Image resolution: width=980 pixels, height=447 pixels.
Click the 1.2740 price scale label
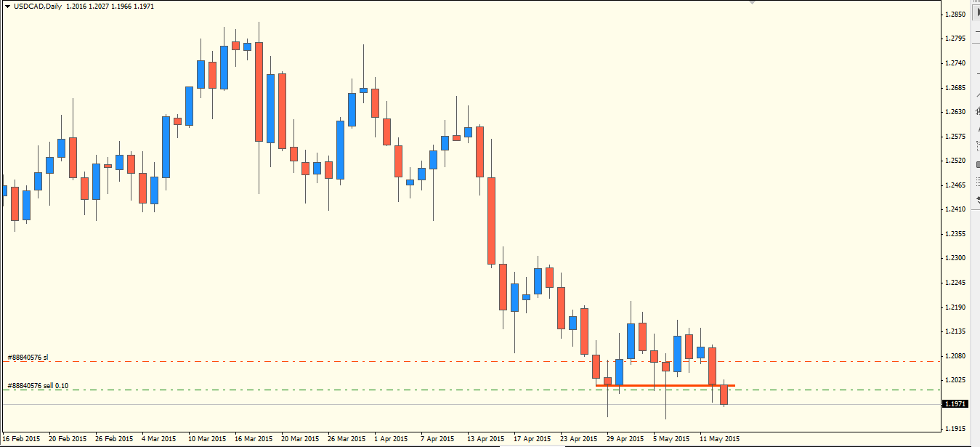(x=956, y=63)
